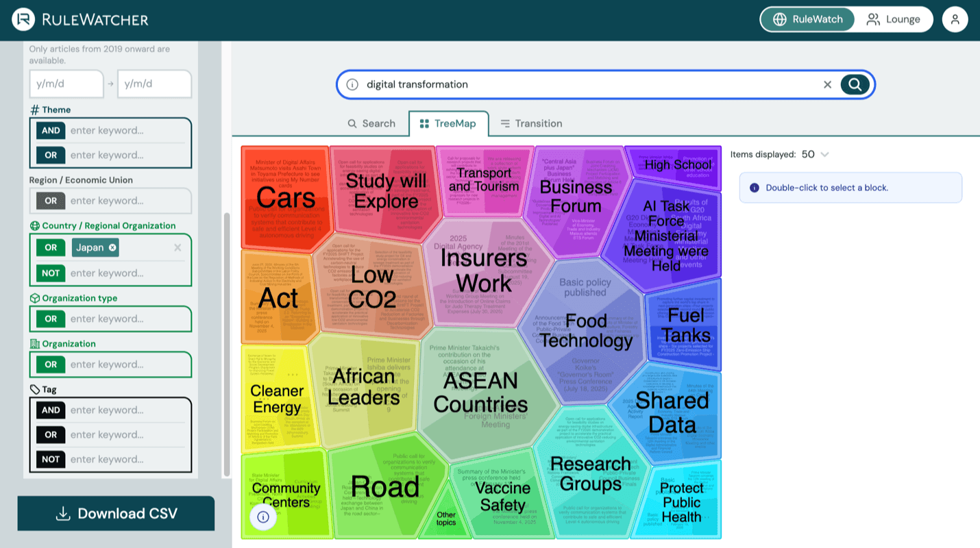Screen dimensions: 980x548
Task: Click the magnifier search button in query bar
Action: coord(855,84)
